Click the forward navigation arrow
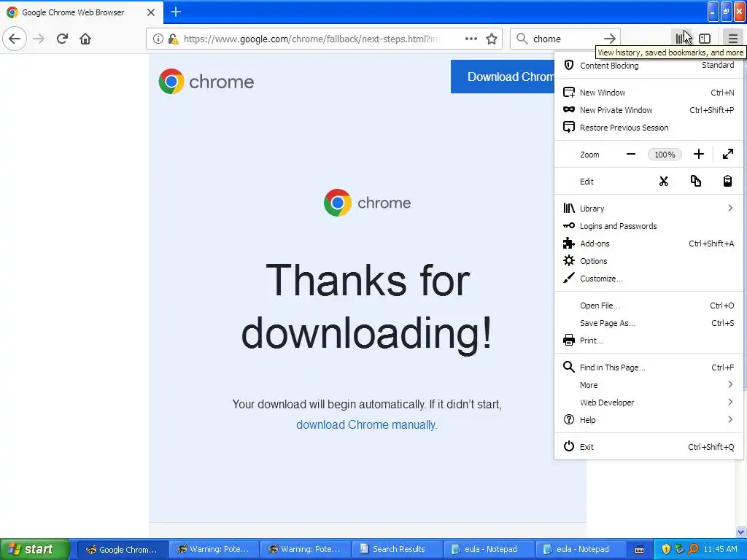The width and height of the screenshot is (747, 560). [x=39, y=39]
